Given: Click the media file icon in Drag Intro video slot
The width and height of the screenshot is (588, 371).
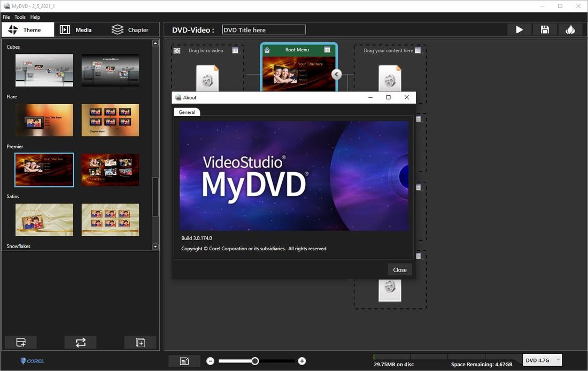Looking at the screenshot, I should pyautogui.click(x=207, y=78).
